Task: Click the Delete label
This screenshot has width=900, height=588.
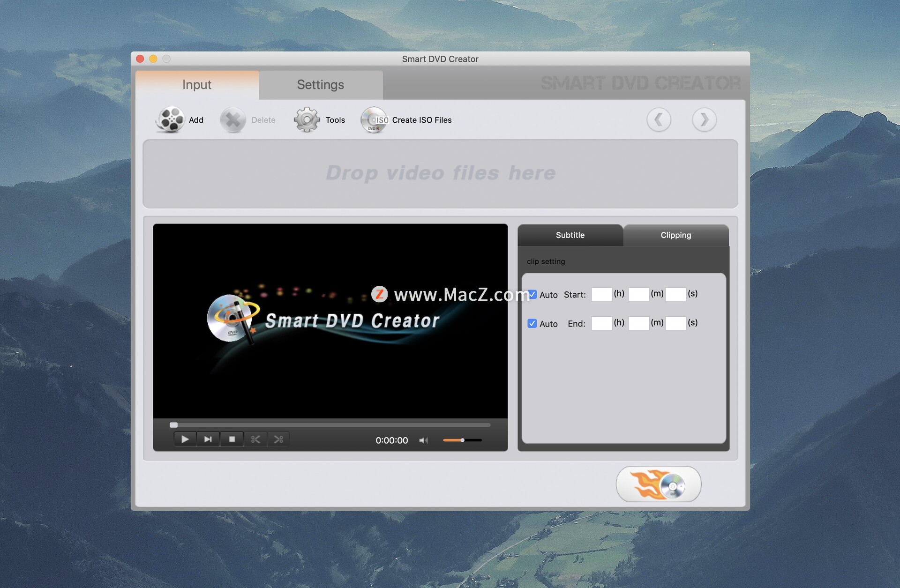Action: point(263,120)
